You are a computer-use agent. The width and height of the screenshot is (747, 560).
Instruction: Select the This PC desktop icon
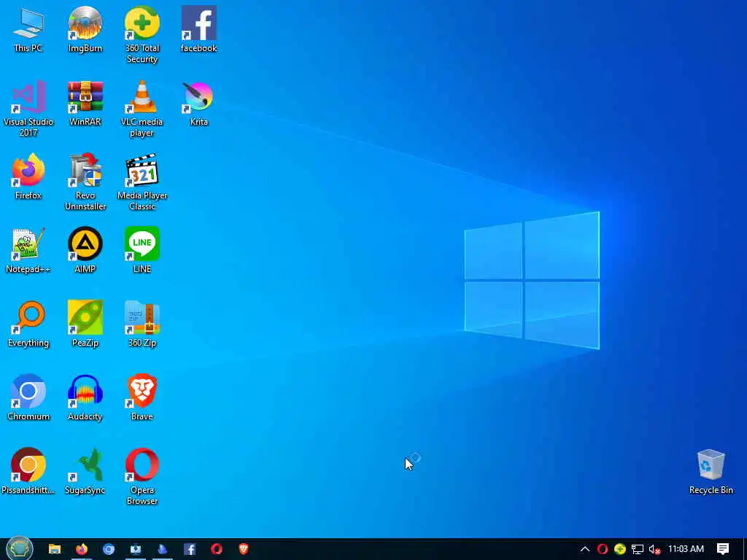coord(28,30)
